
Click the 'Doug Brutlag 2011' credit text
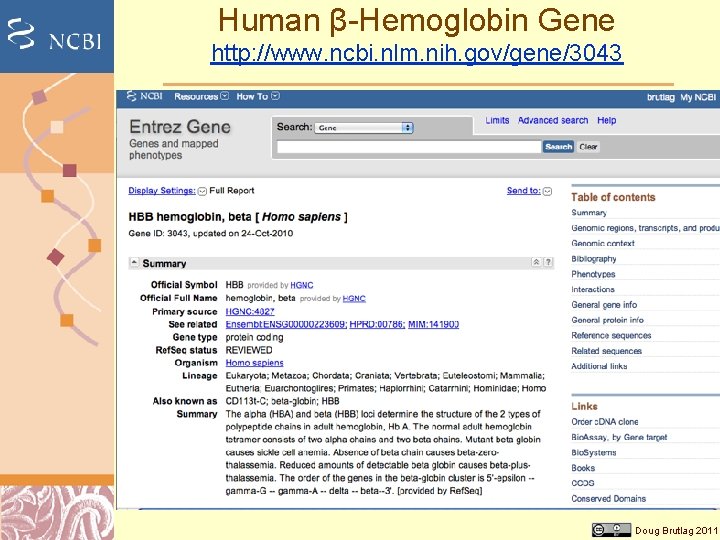676,531
